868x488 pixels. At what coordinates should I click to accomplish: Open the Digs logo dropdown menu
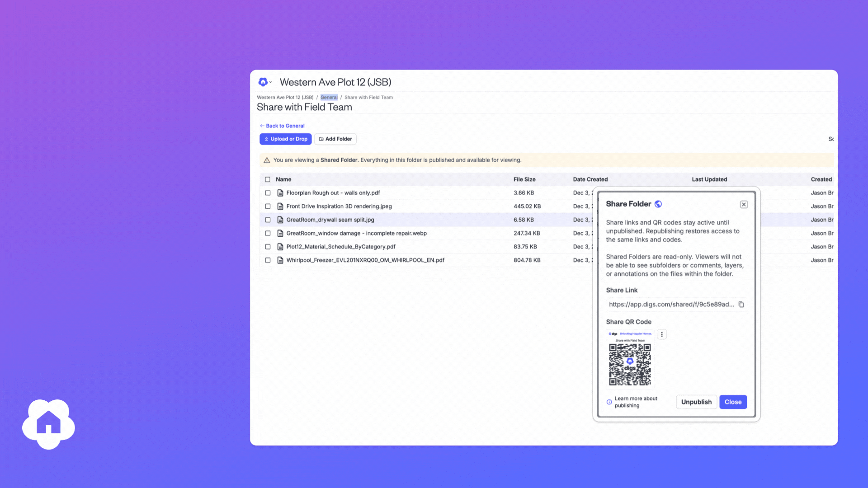(265, 82)
